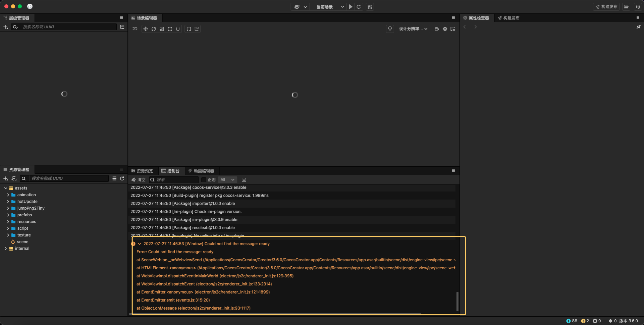Click the scene reference image settings icon
This screenshot has width=644, height=325.
[x=453, y=29]
